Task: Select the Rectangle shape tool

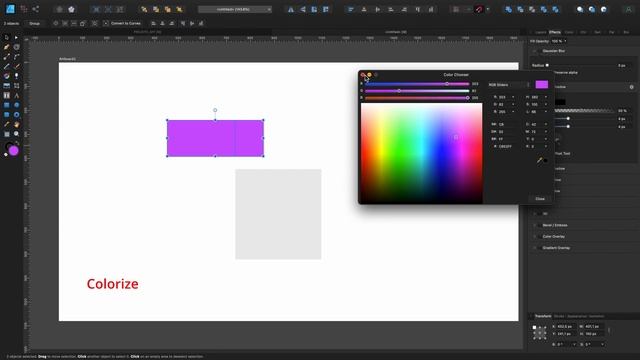Action: tap(7, 105)
